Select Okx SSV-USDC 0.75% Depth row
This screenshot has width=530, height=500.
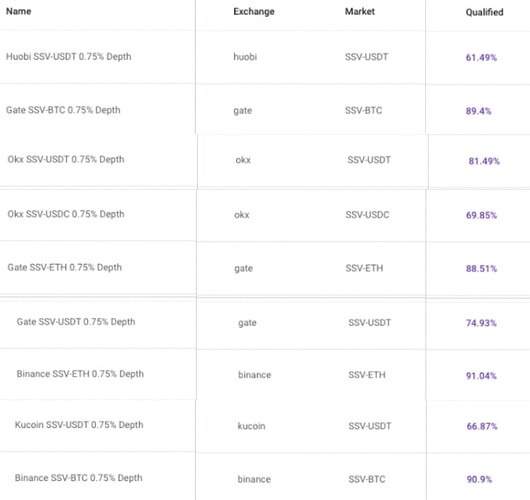265,215
